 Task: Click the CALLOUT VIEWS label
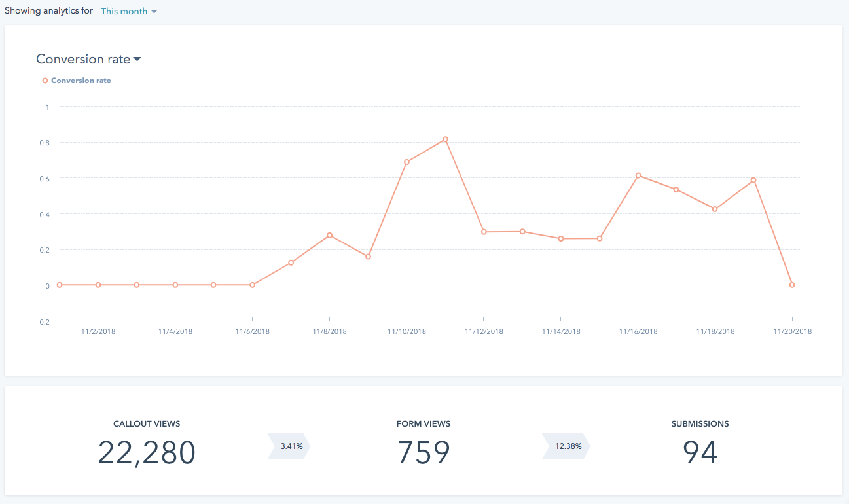tap(147, 424)
